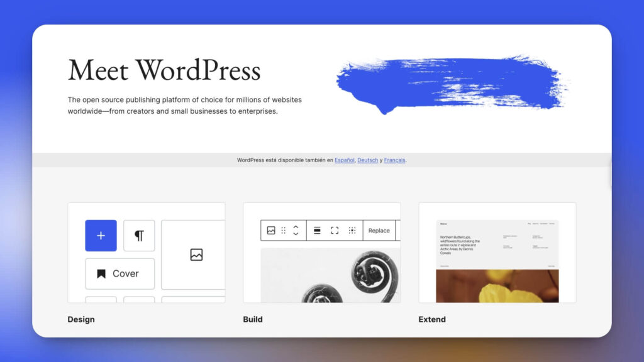Click the down chevron to move the block down
The height and width of the screenshot is (362, 644).
tap(296, 234)
